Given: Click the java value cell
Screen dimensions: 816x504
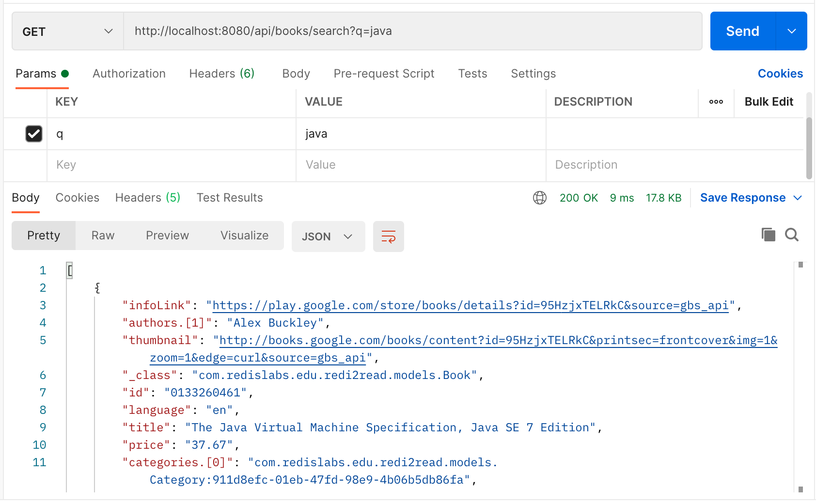Looking at the screenshot, I should point(421,134).
